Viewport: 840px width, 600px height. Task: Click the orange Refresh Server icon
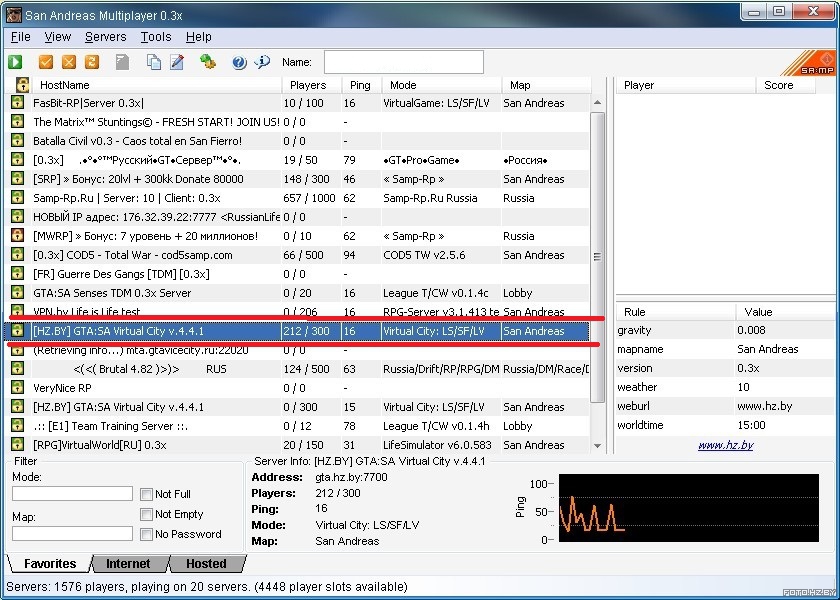[92, 62]
